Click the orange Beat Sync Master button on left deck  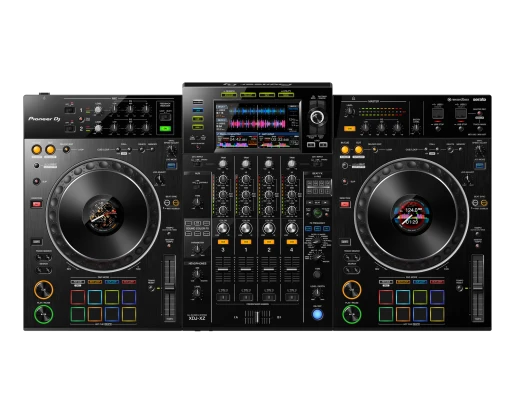click(176, 203)
